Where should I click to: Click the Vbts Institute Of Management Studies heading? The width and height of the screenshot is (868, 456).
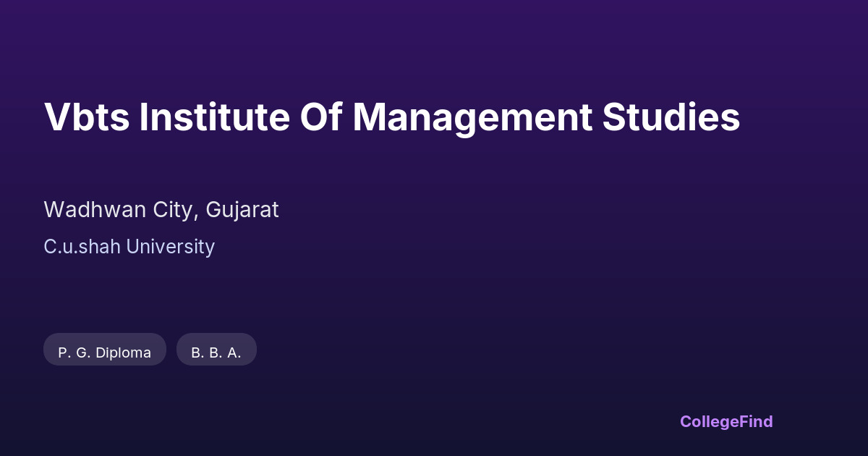(392, 117)
